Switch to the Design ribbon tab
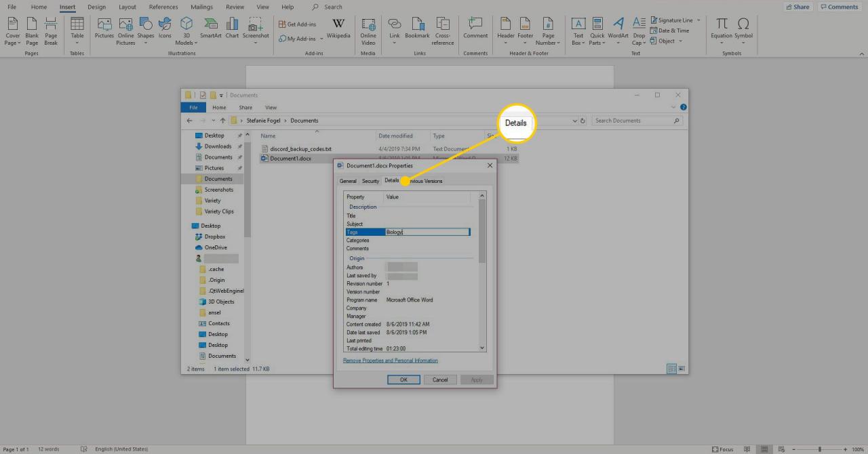Image resolution: width=868 pixels, height=454 pixels. (x=97, y=7)
